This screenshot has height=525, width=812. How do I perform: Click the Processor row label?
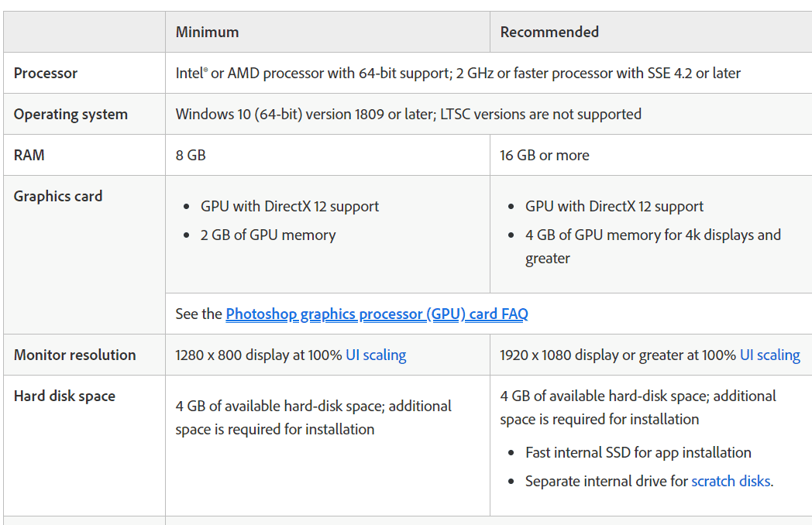[x=46, y=73]
